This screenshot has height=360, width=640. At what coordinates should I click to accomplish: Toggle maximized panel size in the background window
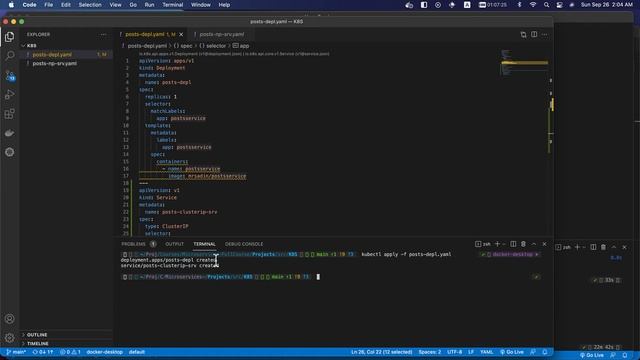click(614, 247)
